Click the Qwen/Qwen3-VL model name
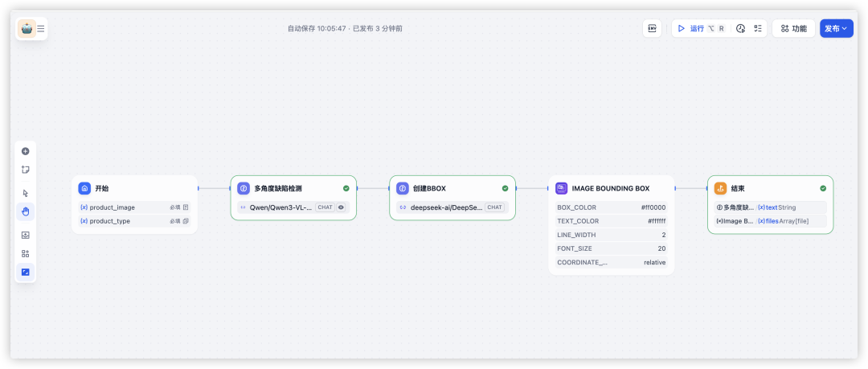This screenshot has height=369, width=868. (280, 207)
